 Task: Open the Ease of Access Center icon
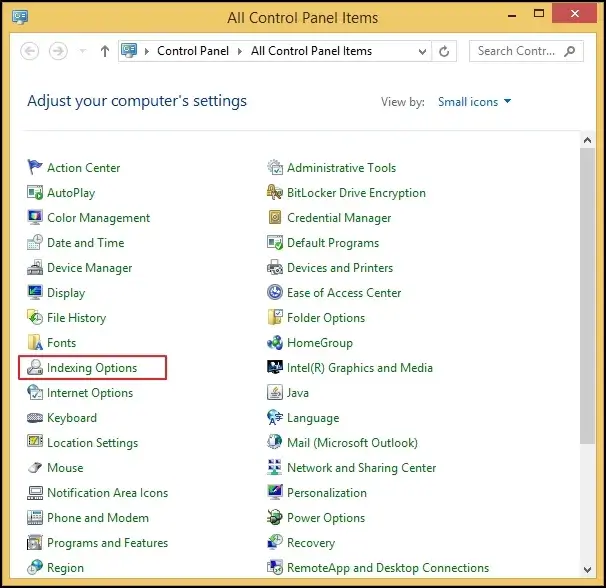[x=275, y=293]
